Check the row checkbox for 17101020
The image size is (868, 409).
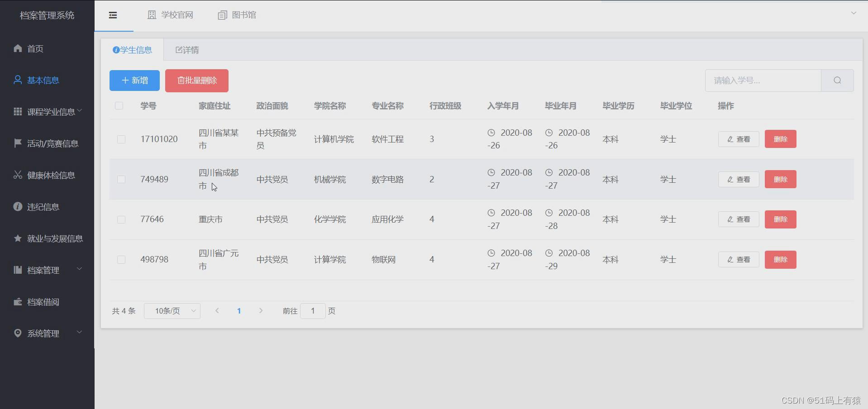click(x=121, y=139)
